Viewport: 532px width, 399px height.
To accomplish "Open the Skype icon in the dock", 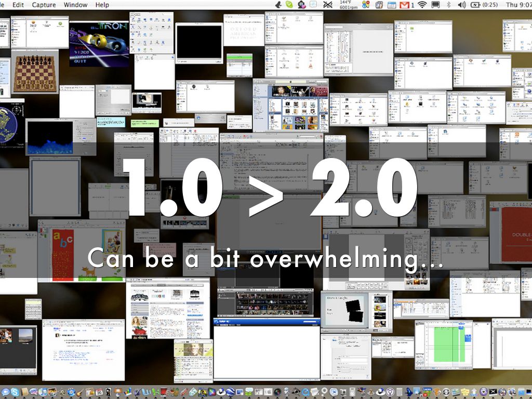I will tap(15, 392).
